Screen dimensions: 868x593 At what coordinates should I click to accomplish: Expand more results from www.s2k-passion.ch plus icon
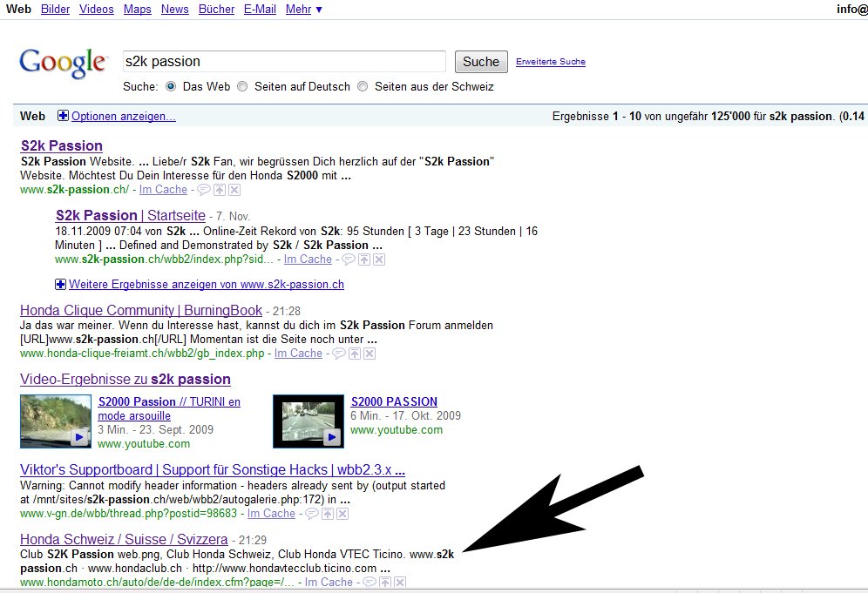click(x=60, y=285)
